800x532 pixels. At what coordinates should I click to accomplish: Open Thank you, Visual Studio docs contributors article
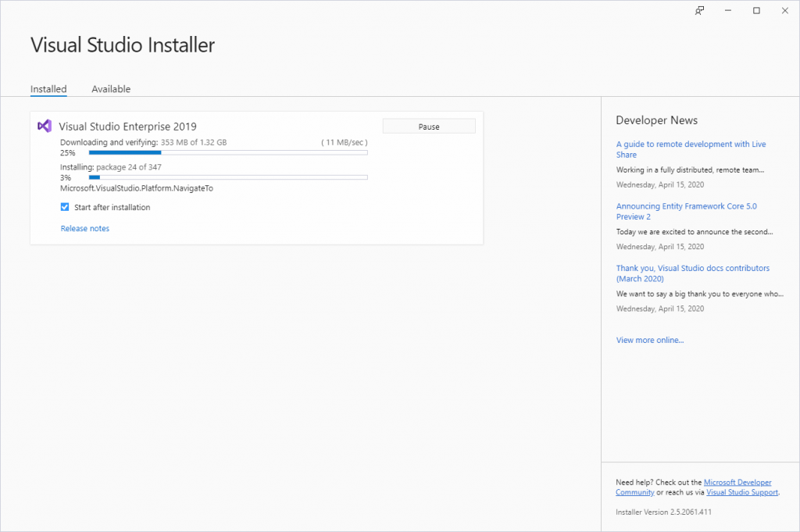point(692,273)
